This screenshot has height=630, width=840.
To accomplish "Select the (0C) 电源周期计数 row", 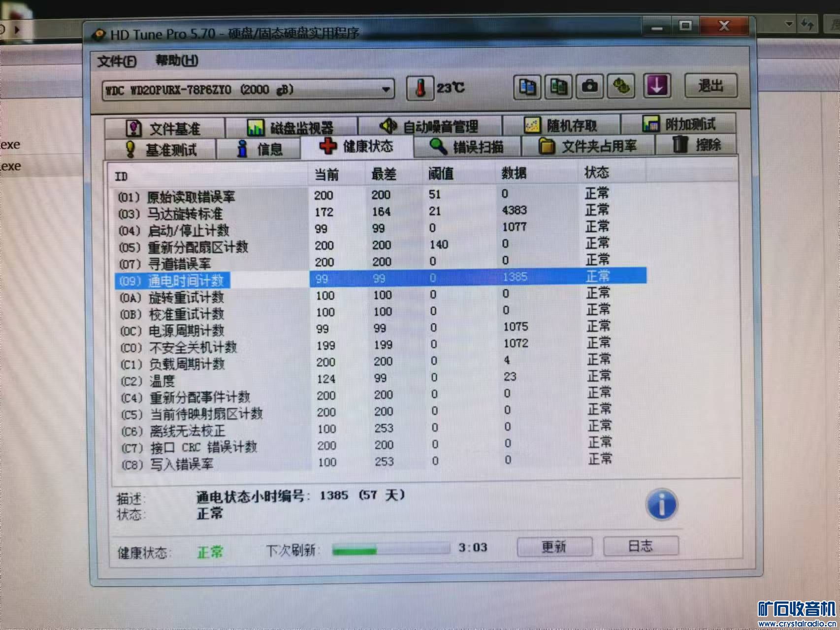I will [382, 329].
